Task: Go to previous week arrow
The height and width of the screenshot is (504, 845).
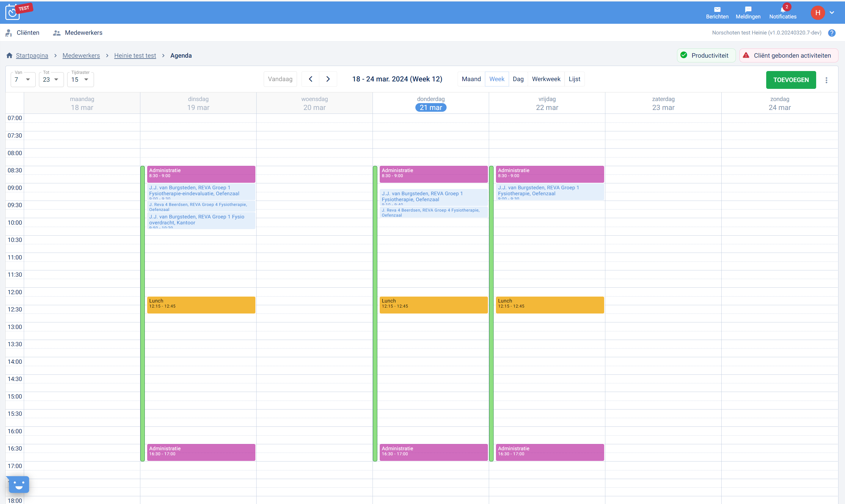Action: point(310,79)
